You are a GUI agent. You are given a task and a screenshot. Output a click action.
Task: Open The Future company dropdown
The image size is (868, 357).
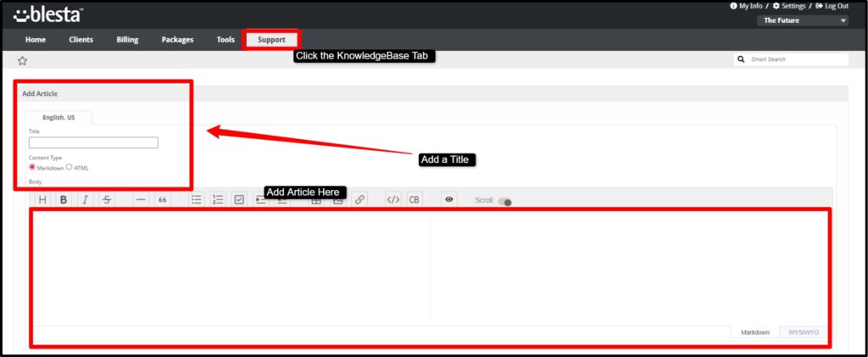(x=803, y=20)
